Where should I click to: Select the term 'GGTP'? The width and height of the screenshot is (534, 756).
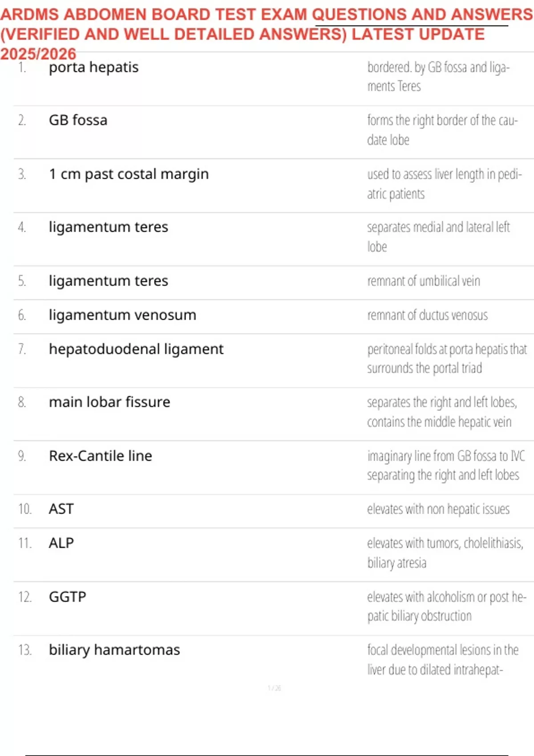coord(67,597)
